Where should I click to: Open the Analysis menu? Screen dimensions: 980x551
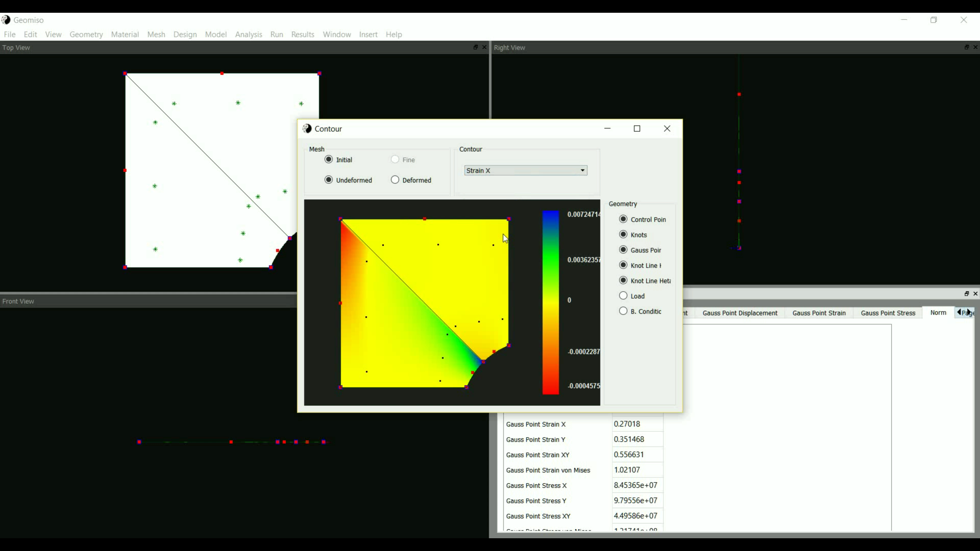click(x=249, y=35)
